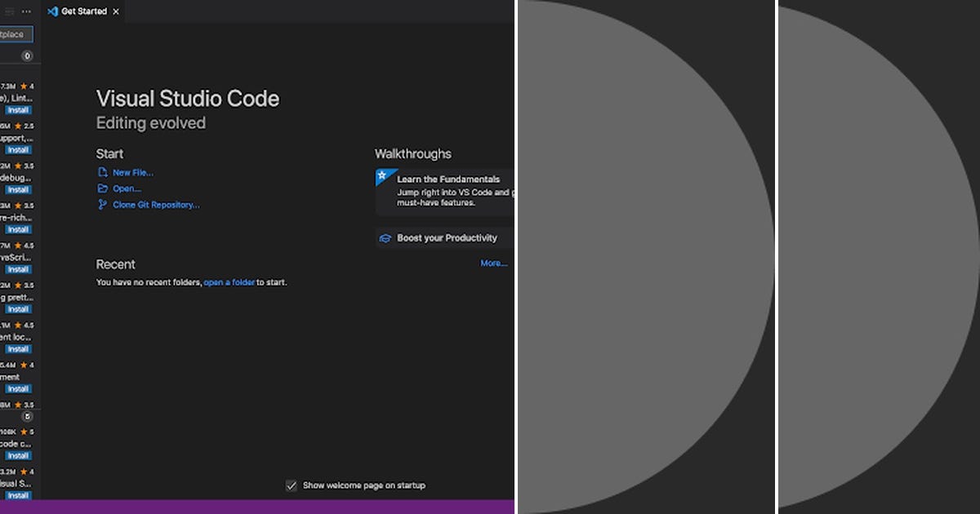Toggle Show welcome page on startup
The width and height of the screenshot is (980, 514).
pos(292,485)
